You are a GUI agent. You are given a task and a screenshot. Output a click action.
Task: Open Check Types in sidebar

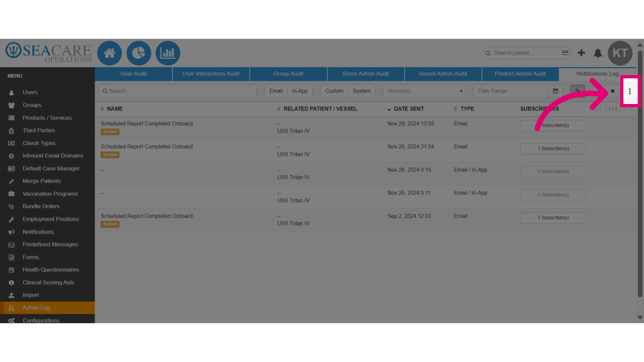47,143
